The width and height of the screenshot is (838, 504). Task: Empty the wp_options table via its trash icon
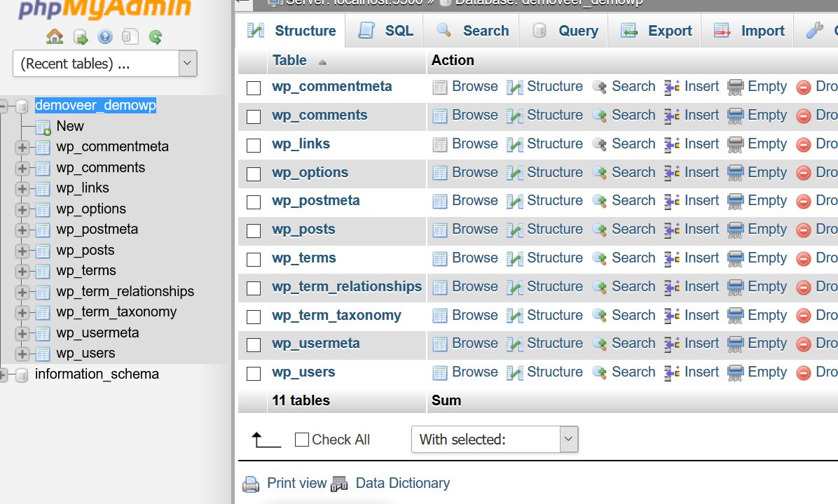coord(734,173)
